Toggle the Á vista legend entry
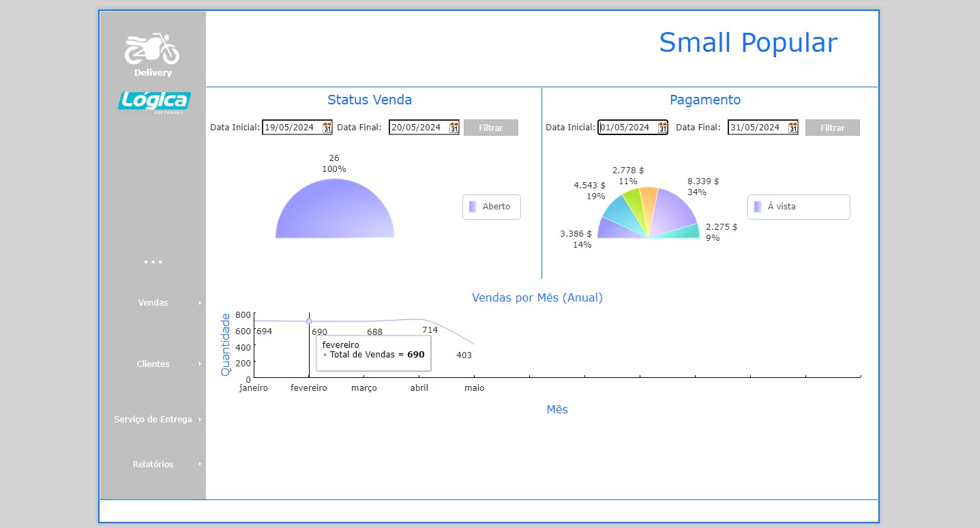980x528 pixels. (x=798, y=207)
